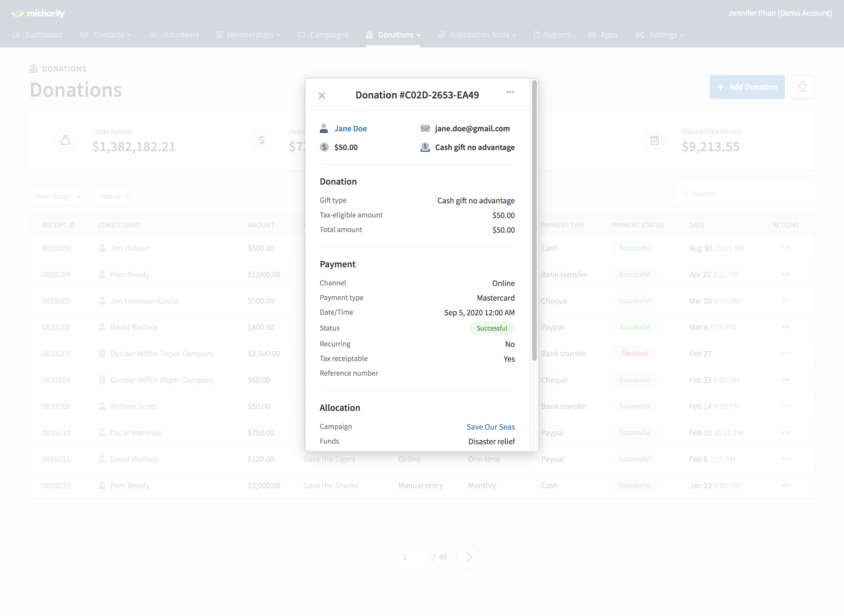Click the person icon beside Jane Doe
Image resolution: width=844 pixels, height=616 pixels.
click(324, 129)
